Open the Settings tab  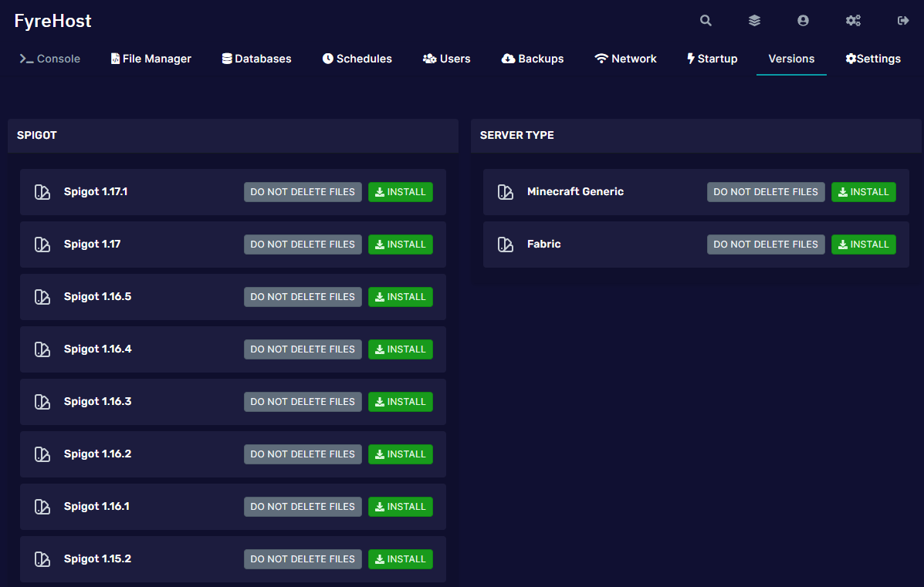pos(873,59)
